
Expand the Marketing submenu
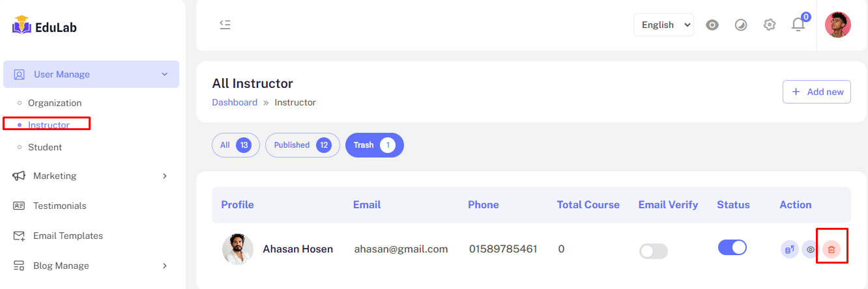coord(164,176)
